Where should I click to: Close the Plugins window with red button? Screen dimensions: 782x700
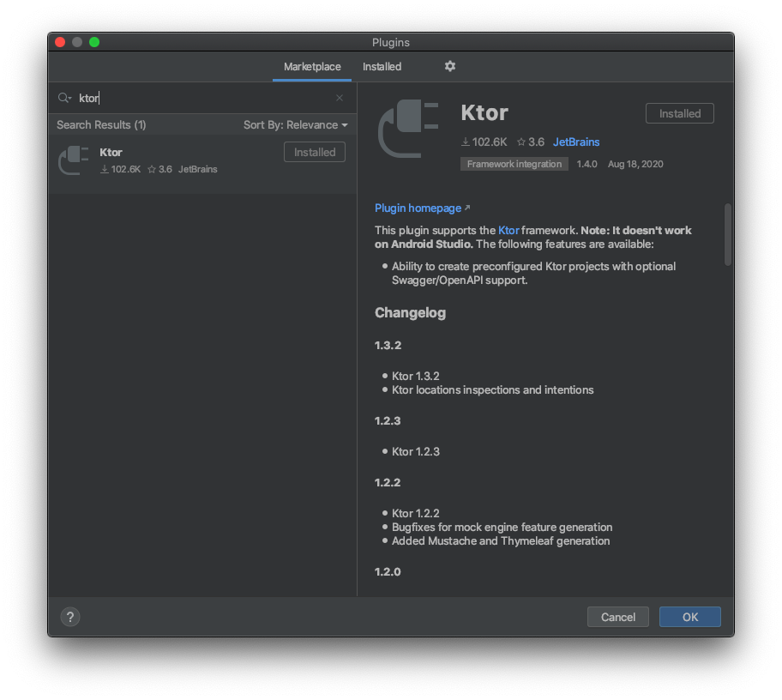(60, 42)
